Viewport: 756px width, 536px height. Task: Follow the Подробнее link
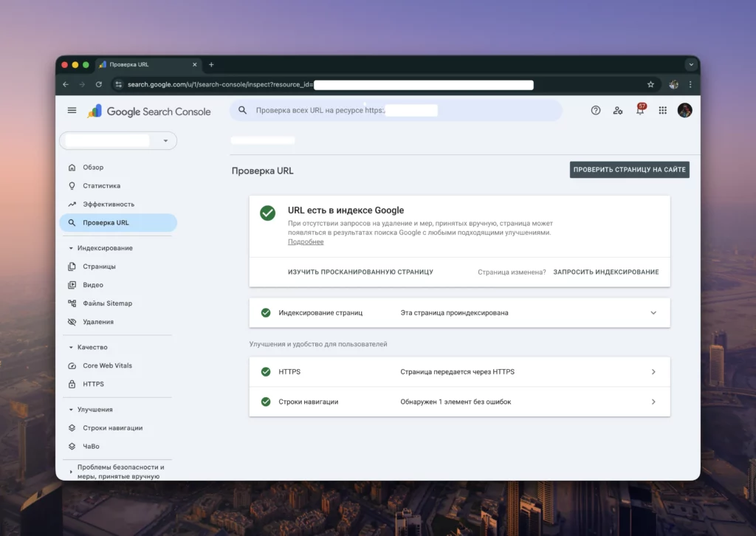coord(306,242)
